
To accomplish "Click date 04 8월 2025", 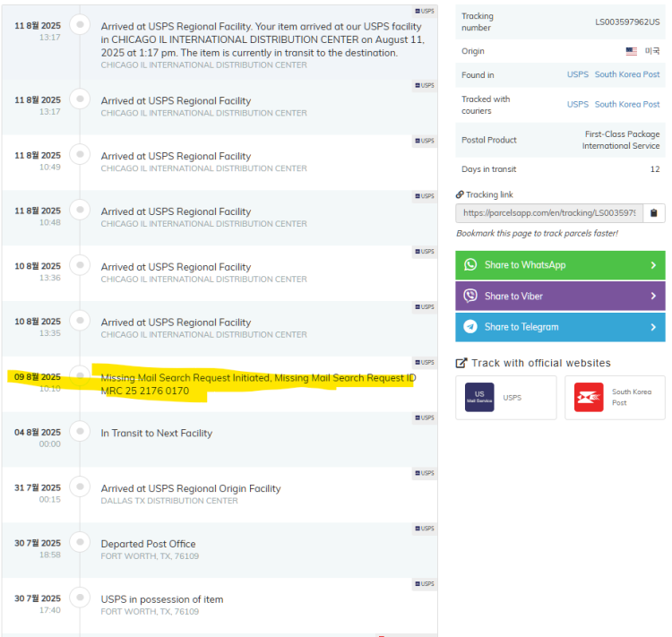I will click(x=38, y=432).
